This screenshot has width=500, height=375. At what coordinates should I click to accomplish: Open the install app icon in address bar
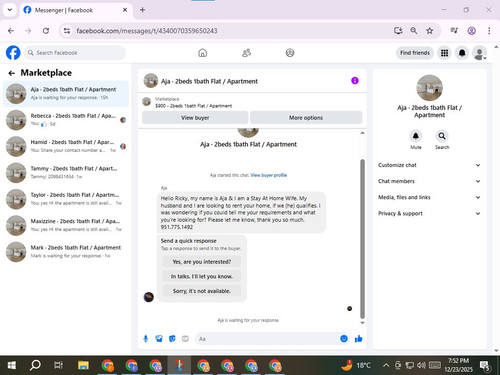(398, 31)
